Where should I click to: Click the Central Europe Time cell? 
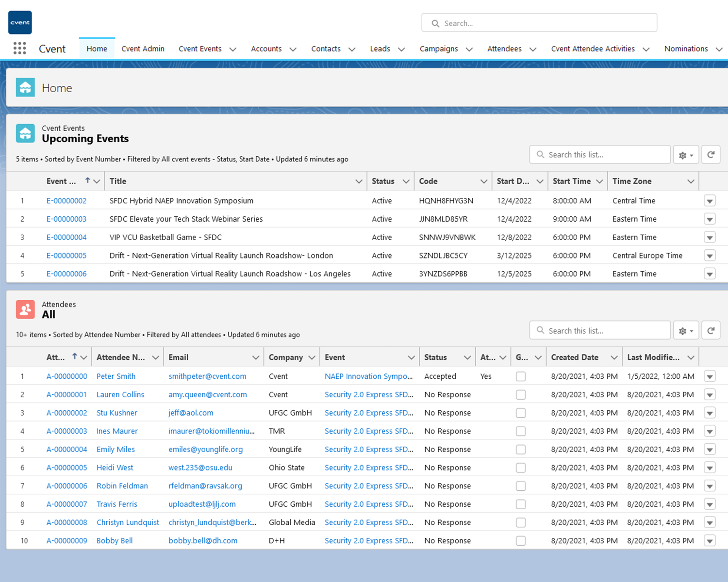click(x=647, y=256)
